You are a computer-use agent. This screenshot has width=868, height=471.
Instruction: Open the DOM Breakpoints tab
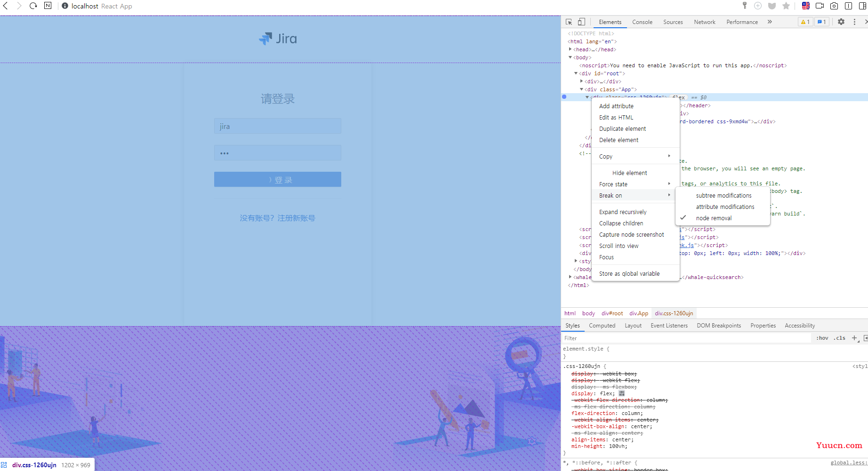point(719,326)
